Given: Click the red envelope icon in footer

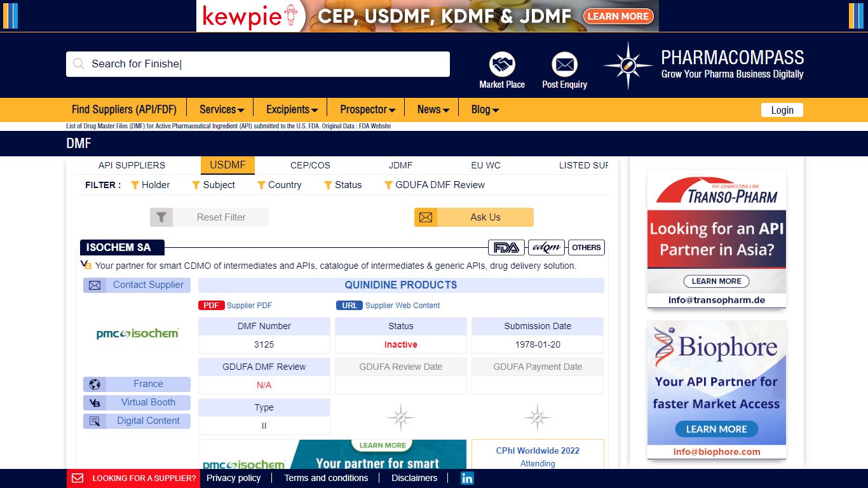Looking at the screenshot, I should coord(78,478).
